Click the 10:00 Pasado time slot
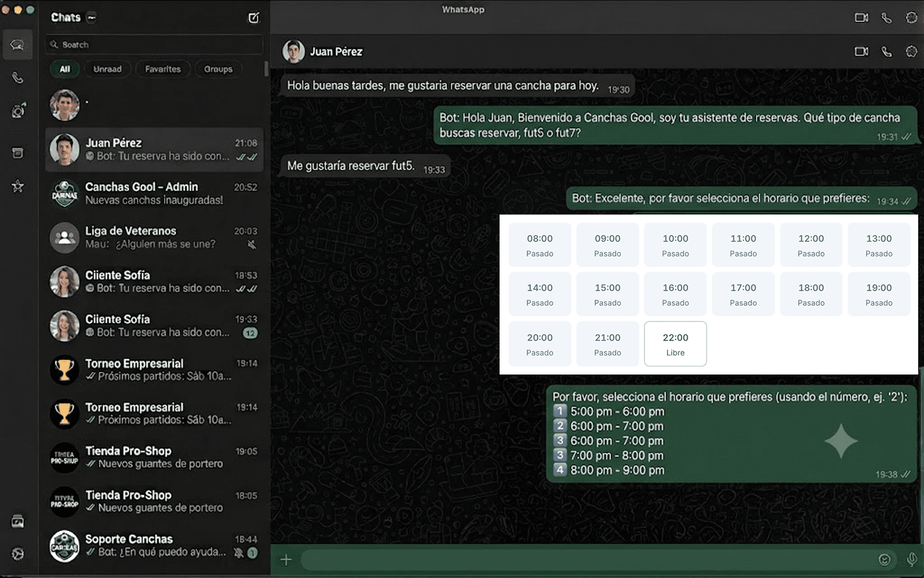This screenshot has width=924, height=578. [x=675, y=245]
